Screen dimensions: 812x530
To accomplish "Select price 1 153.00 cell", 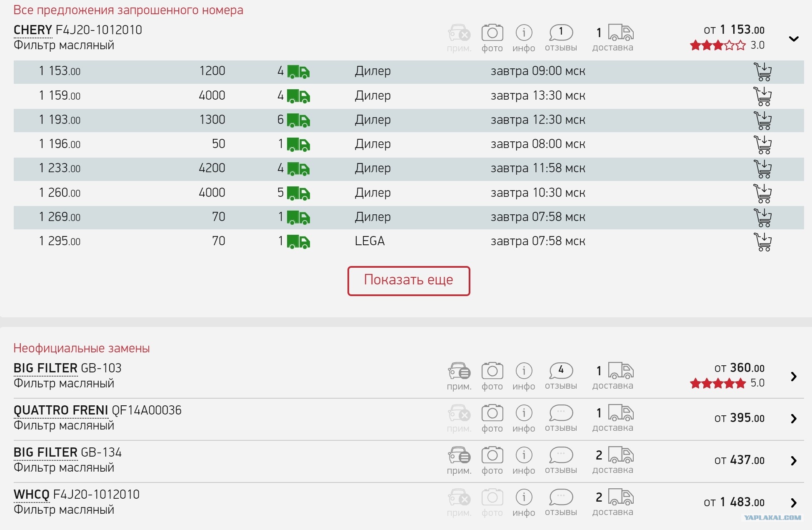I will tap(60, 71).
